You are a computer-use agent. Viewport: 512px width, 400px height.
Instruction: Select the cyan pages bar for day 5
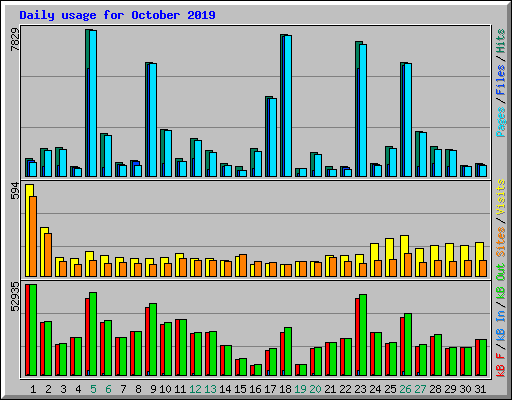(93, 103)
